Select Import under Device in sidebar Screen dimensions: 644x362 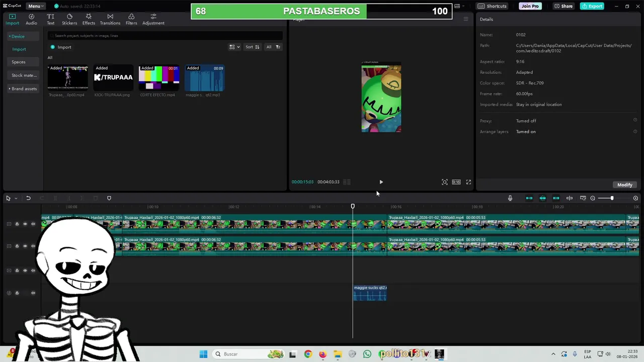coord(19,49)
